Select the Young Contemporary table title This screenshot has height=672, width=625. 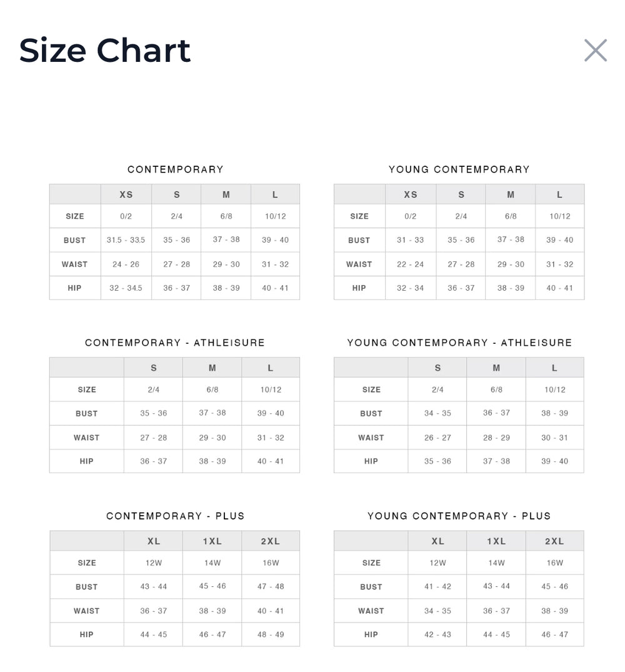click(459, 169)
